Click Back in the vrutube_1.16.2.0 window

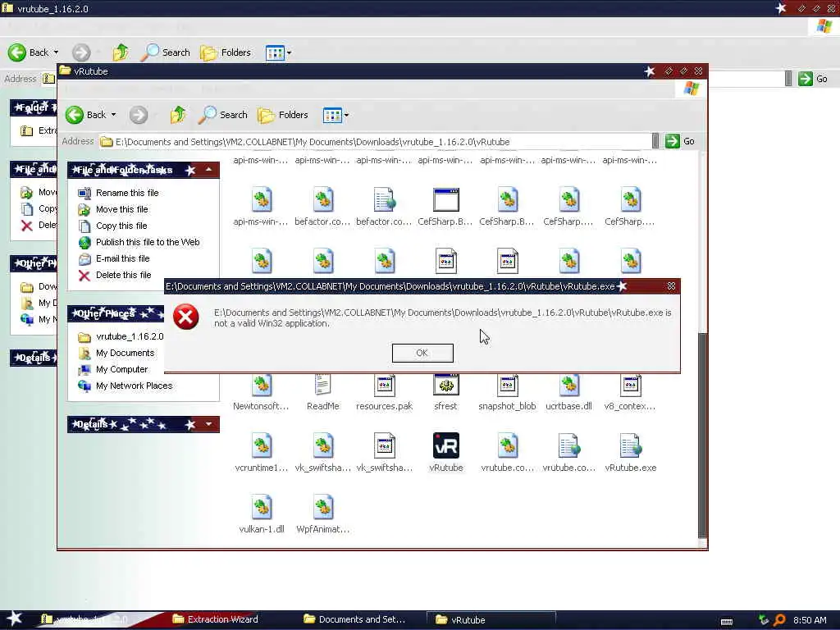click(28, 52)
